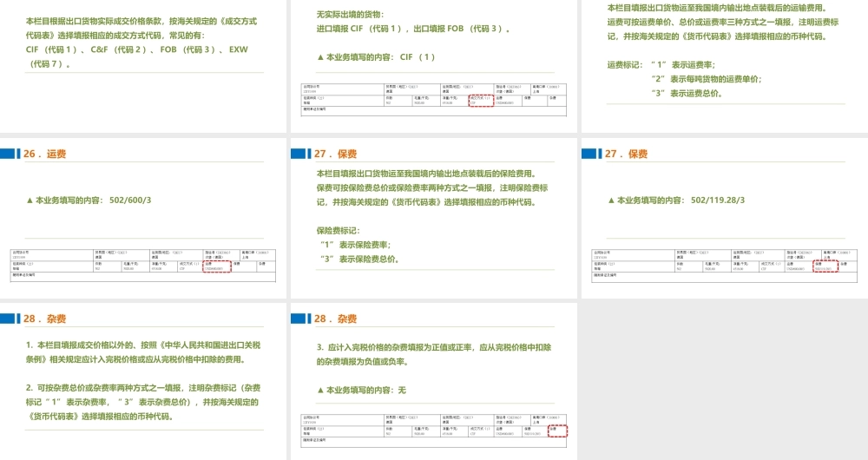Click the line CIF（代码1）、C&F（代码2）、FOB（代码3）
Image resolution: width=868 pixels, height=460 pixels.
137,56
